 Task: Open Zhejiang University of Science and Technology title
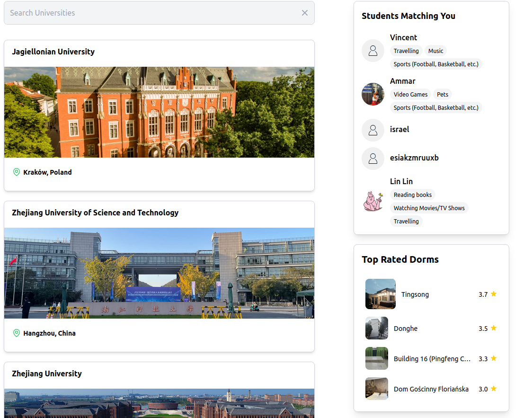95,213
